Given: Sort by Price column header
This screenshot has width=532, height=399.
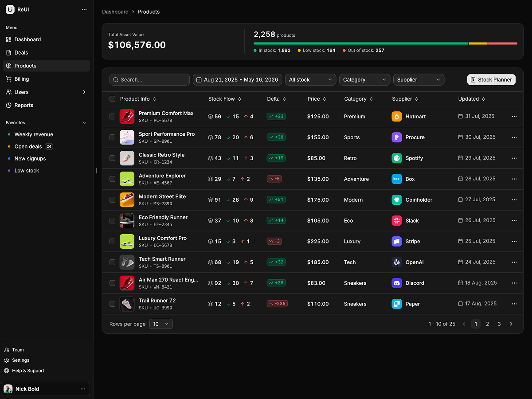Looking at the screenshot, I should (317, 99).
